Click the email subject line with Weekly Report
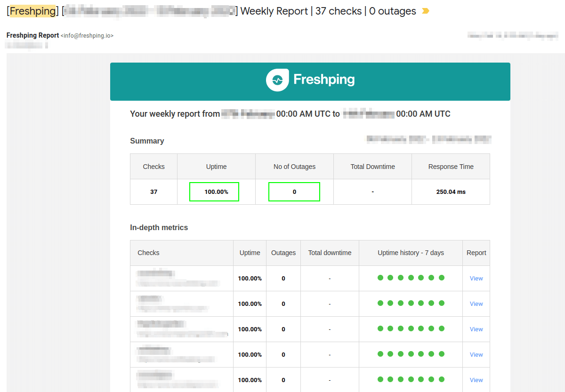The height and width of the screenshot is (392, 565). [211, 11]
